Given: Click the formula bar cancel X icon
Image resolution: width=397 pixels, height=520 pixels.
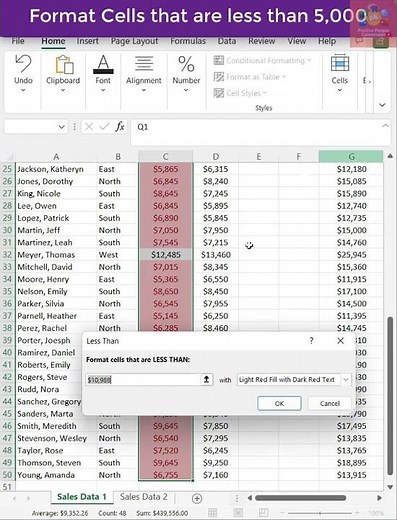Looking at the screenshot, I should point(89,127).
